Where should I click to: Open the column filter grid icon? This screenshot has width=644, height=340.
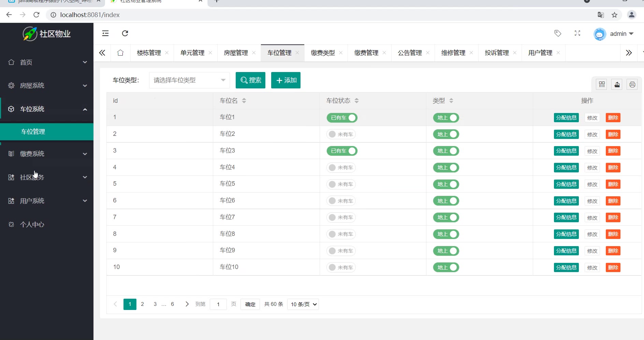click(602, 84)
